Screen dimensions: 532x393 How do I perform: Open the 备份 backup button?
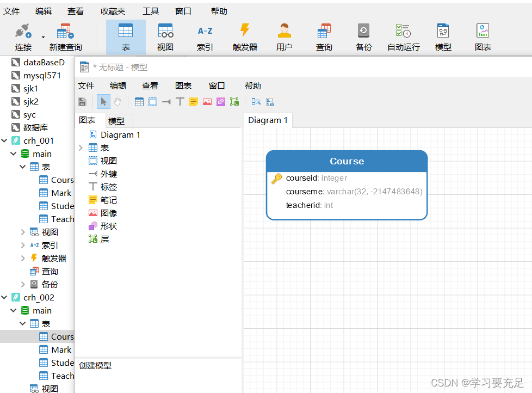(x=363, y=37)
